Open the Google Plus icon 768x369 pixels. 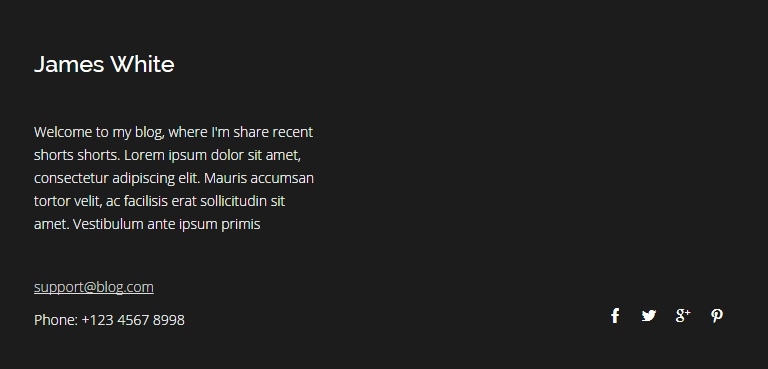683,316
